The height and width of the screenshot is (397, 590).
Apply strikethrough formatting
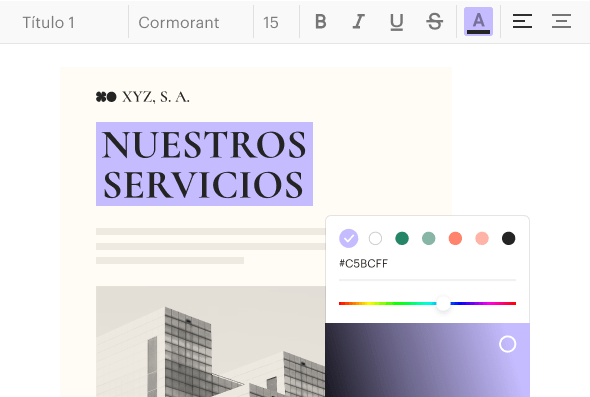(x=435, y=22)
